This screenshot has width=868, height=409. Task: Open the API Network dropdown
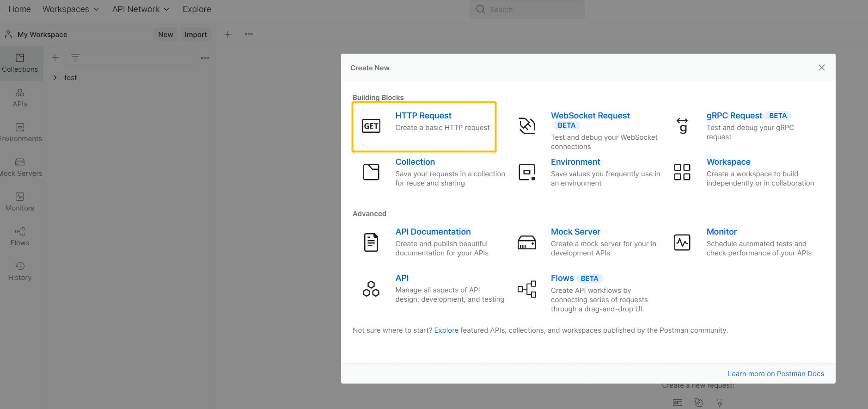[141, 9]
